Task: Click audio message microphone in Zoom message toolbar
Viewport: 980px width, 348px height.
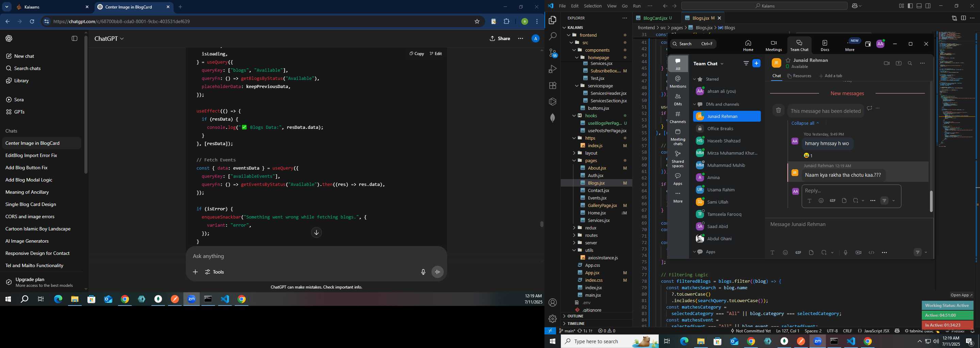Action: tap(846, 253)
